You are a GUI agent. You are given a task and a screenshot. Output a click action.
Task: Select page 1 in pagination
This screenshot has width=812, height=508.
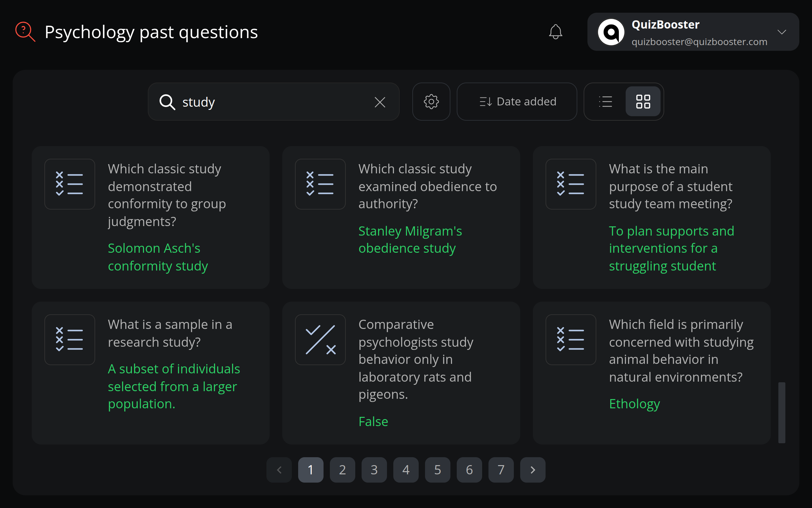pyautogui.click(x=311, y=470)
